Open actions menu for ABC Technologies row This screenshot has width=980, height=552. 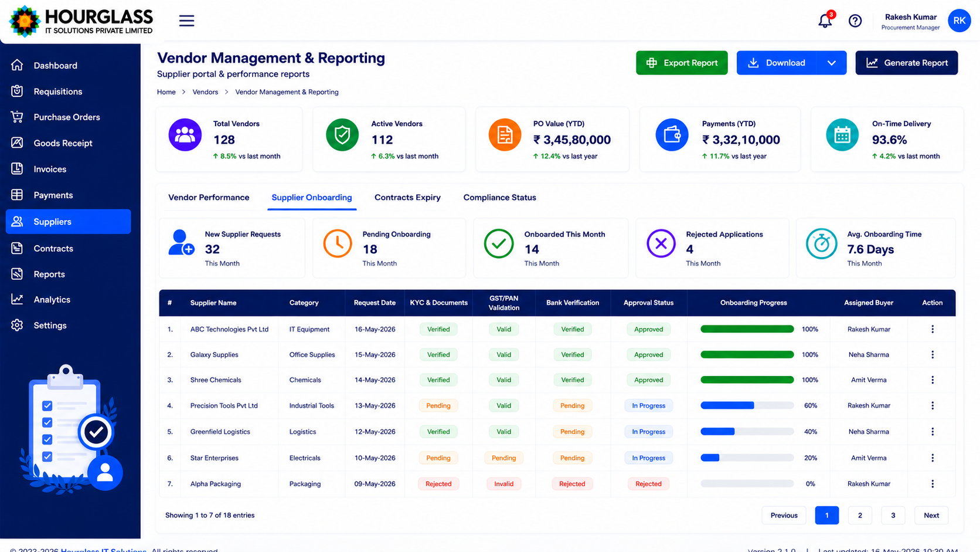(x=933, y=329)
